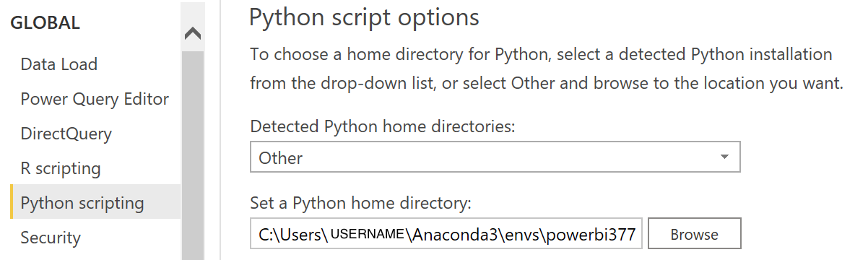
Task: Click the Python home directory description text
Action: tap(547, 69)
